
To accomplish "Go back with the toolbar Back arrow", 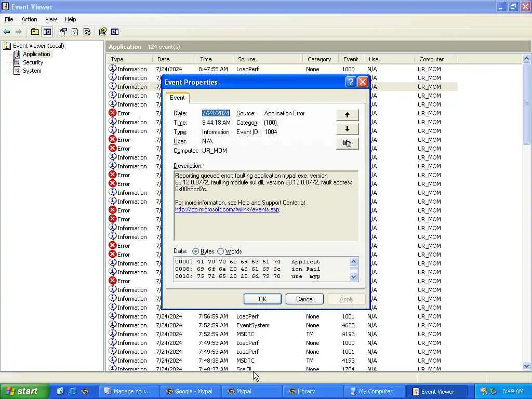I will pos(7,32).
